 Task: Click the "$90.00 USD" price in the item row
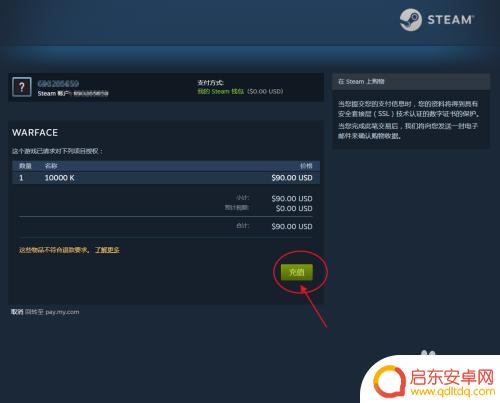point(292,178)
